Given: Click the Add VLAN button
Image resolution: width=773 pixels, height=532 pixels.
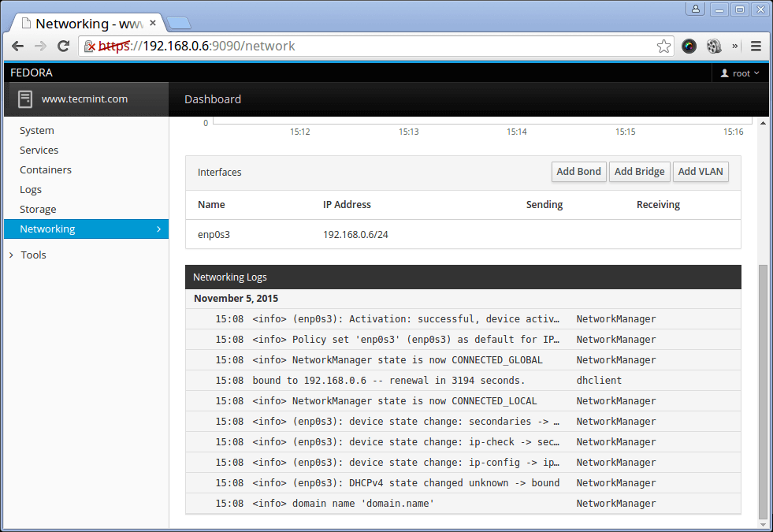Looking at the screenshot, I should pyautogui.click(x=701, y=172).
